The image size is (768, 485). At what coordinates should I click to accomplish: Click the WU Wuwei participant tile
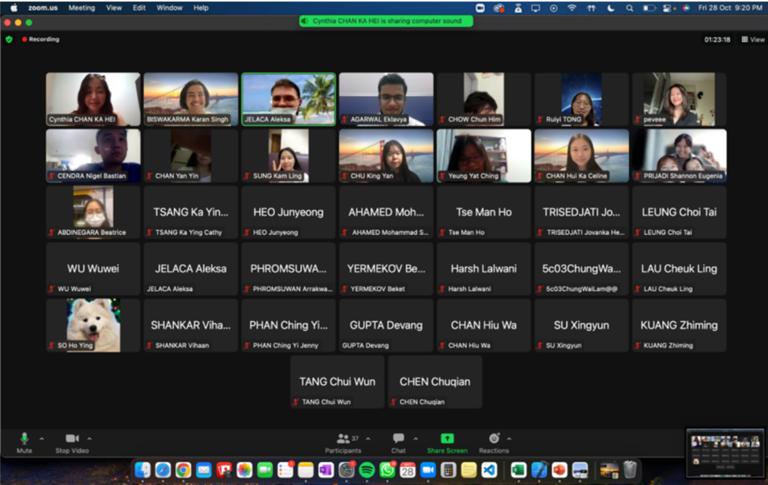[x=93, y=269]
